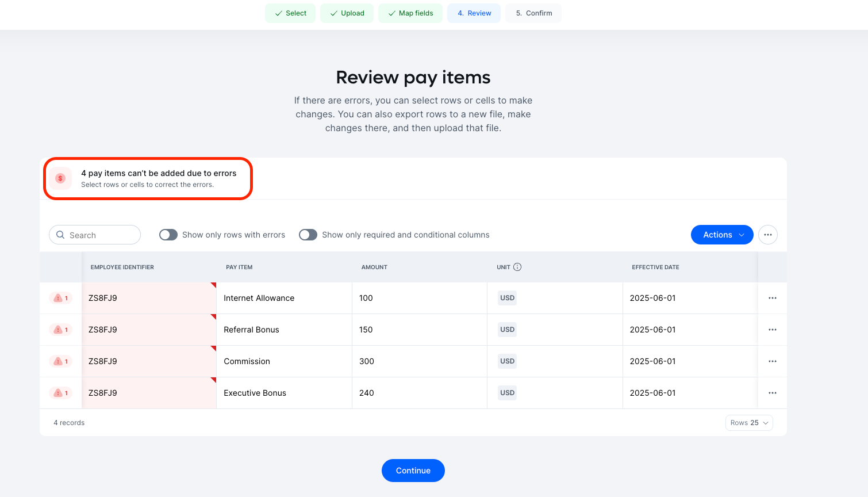Select the Executive Bonus pay item cell
Image resolution: width=868 pixels, height=497 pixels.
point(284,393)
